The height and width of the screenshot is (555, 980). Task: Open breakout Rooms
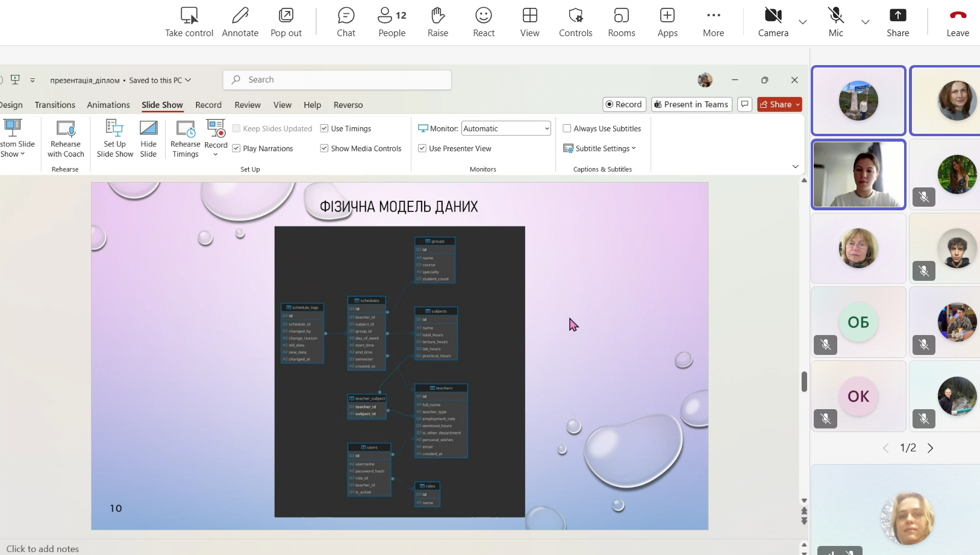click(622, 22)
